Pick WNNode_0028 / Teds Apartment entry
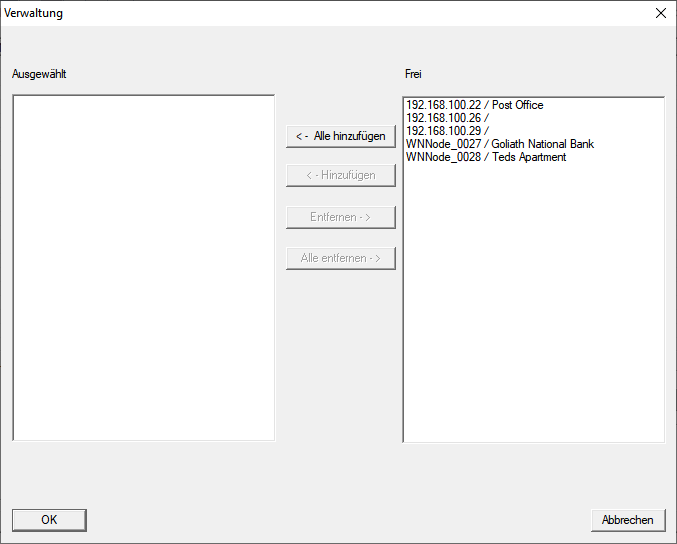Viewport: 677px width, 544px height. [x=486, y=157]
